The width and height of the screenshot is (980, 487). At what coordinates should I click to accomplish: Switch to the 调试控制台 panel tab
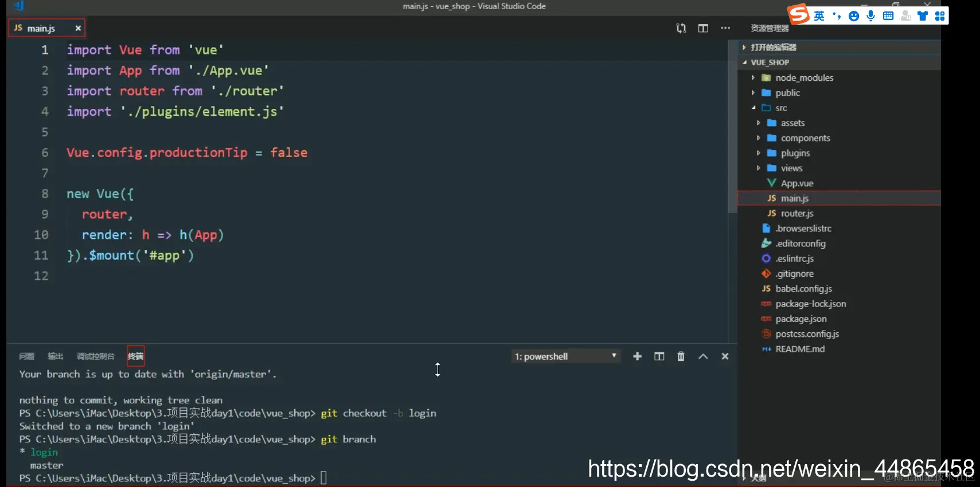coord(96,356)
